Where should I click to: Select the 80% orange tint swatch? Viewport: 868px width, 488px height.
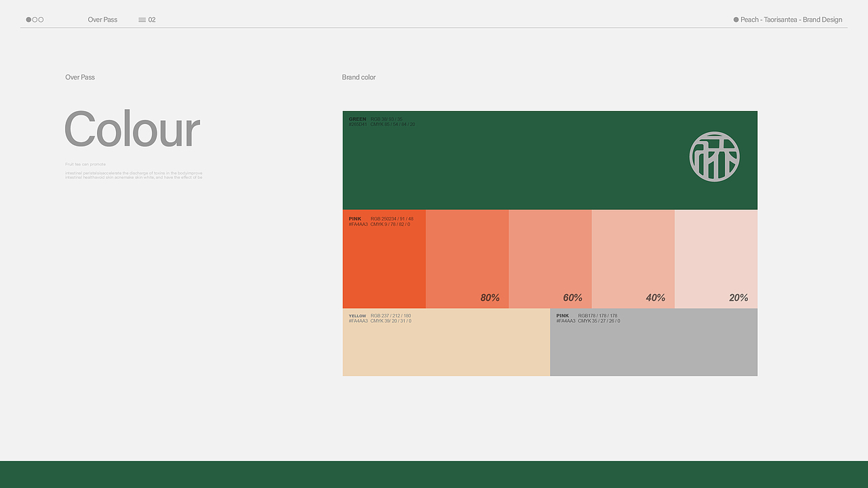[467, 259]
